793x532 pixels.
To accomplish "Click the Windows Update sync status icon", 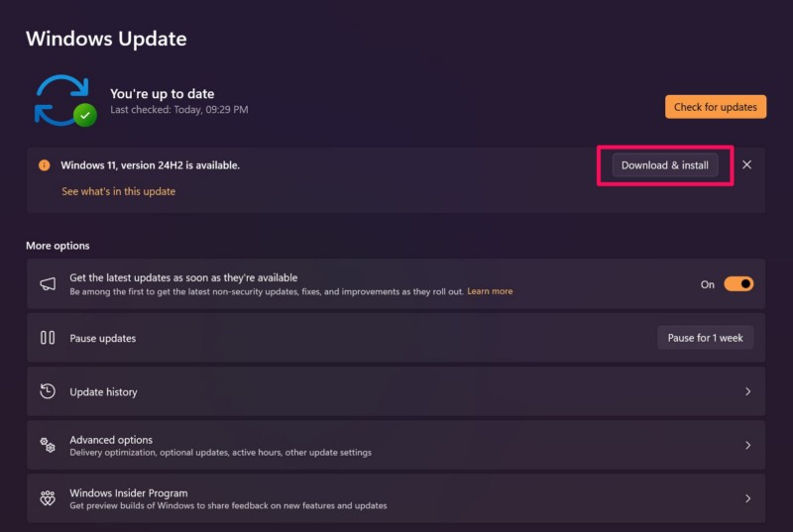I will pyautogui.click(x=65, y=100).
